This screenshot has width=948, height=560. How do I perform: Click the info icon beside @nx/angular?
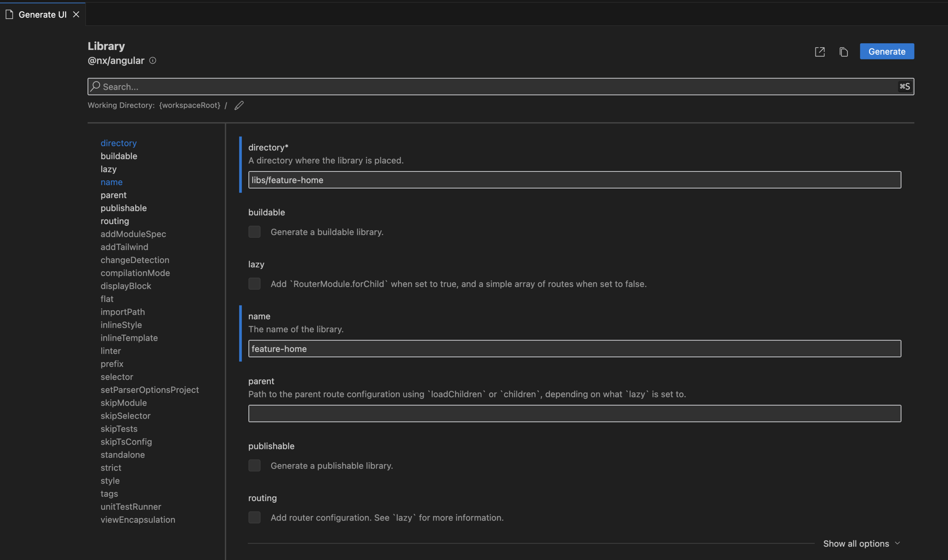[x=153, y=61]
